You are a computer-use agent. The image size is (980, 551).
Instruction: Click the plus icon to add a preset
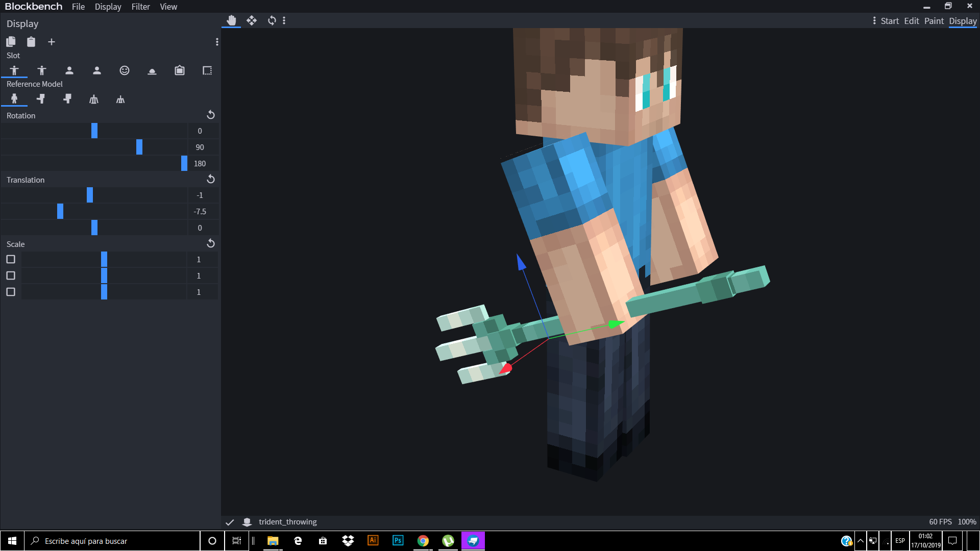pos(52,42)
